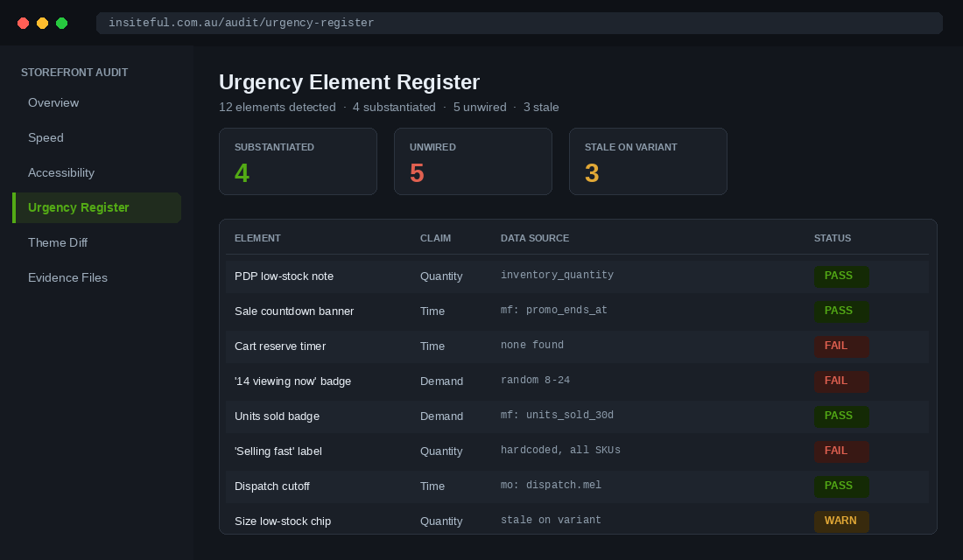Click the '5 unwired' summary text
Screen dimensions: 963x560
(480, 107)
